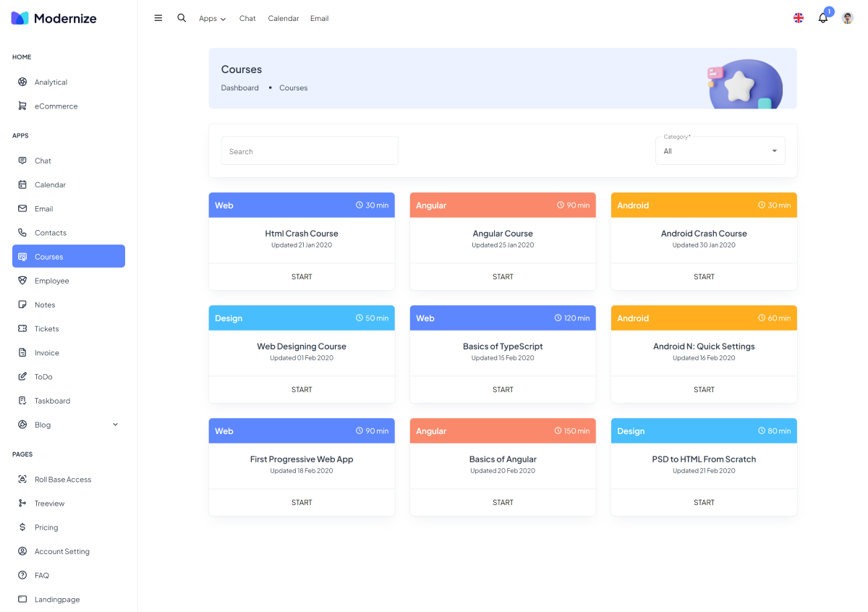Click the UK flag language icon
The width and height of the screenshot is (868, 612).
point(799,18)
